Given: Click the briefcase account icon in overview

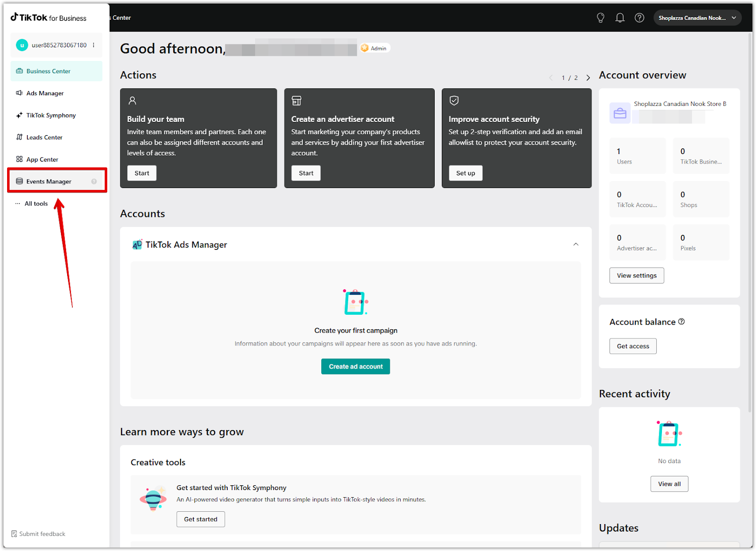Looking at the screenshot, I should point(620,113).
